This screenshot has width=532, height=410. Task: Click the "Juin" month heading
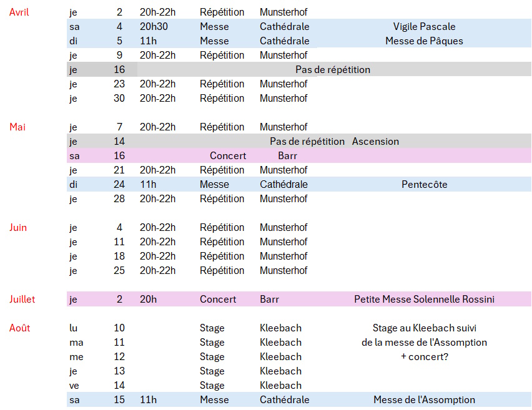point(18,228)
